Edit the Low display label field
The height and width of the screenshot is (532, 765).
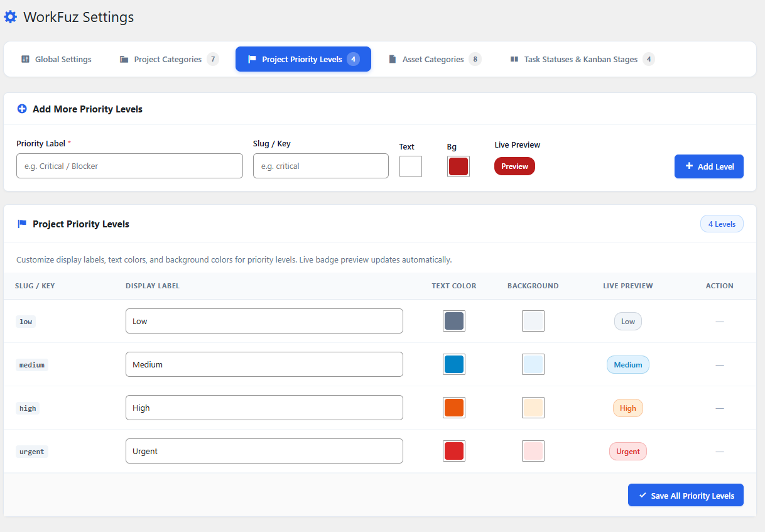pos(264,321)
